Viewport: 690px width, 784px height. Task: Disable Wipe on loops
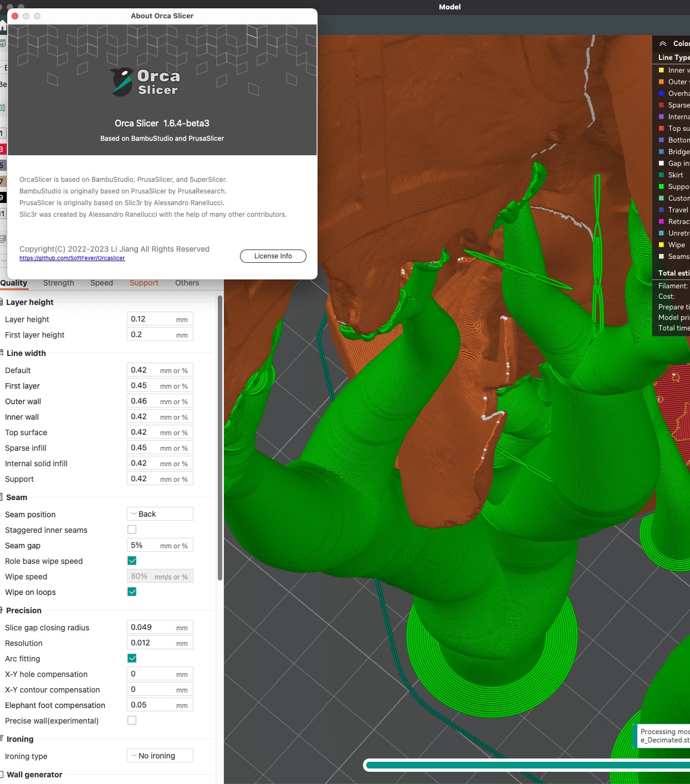[x=132, y=592]
